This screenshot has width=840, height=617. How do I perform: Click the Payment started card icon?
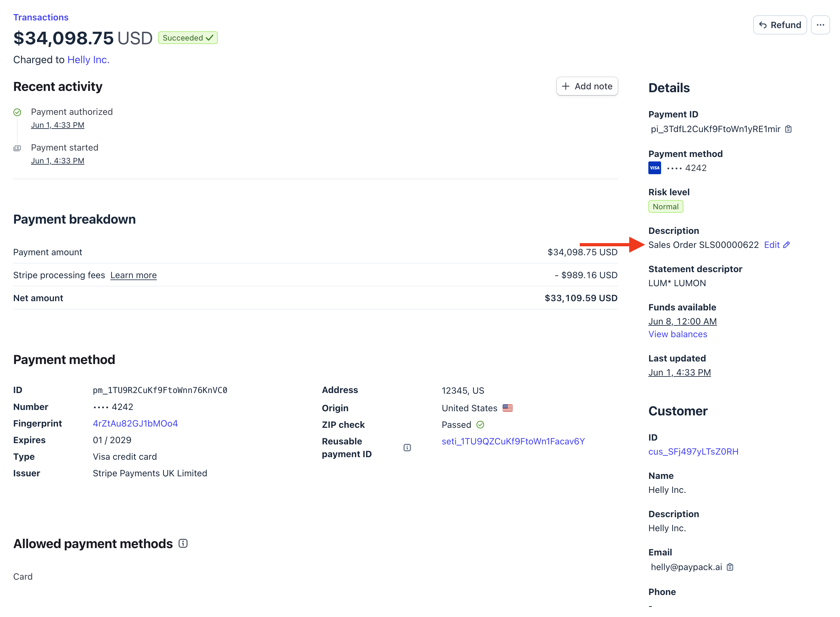pyautogui.click(x=17, y=148)
